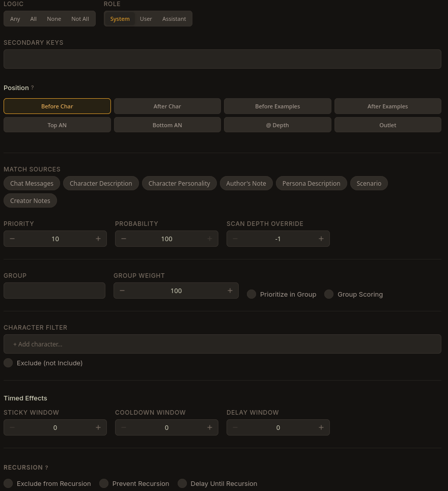Image resolution: width=448 pixels, height=491 pixels.
Task: Set Logic to All
Action: tap(33, 19)
